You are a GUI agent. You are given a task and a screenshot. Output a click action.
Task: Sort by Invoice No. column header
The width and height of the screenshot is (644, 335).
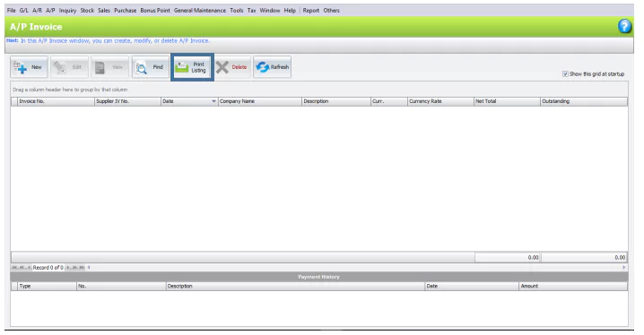click(x=56, y=101)
